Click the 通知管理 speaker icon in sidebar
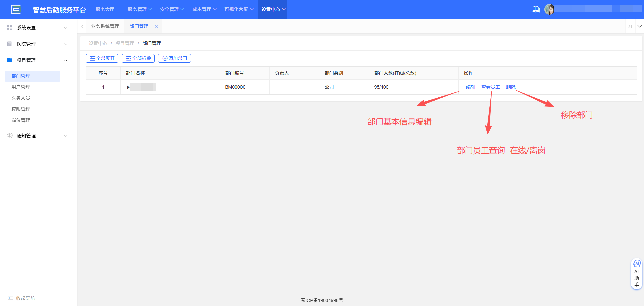This screenshot has width=644, height=306. [9, 135]
